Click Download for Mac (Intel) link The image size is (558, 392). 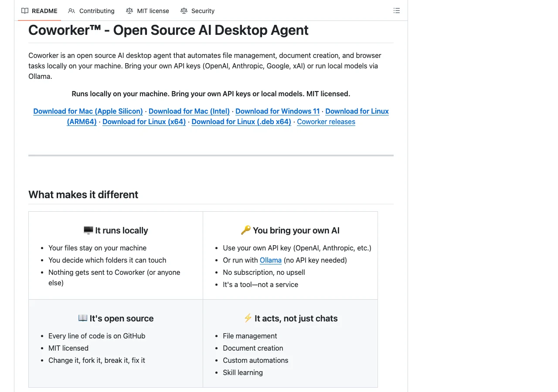tap(189, 111)
